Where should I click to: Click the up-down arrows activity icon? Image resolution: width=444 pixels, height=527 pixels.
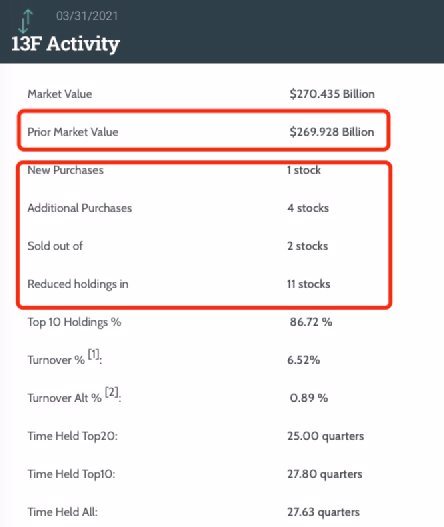point(26,21)
